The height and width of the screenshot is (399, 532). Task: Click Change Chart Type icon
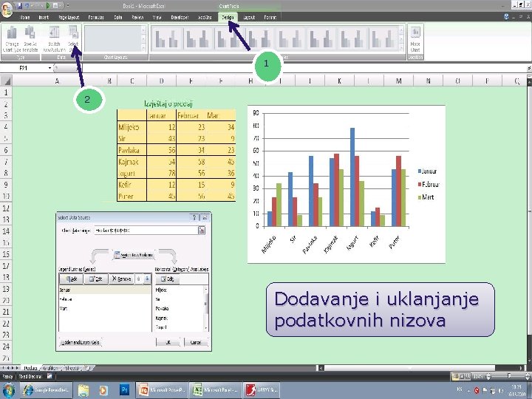[x=12, y=39]
